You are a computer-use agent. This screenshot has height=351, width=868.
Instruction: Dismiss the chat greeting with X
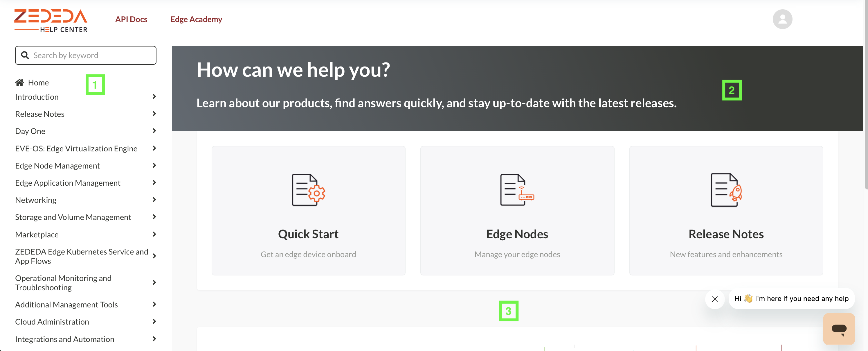click(x=715, y=299)
